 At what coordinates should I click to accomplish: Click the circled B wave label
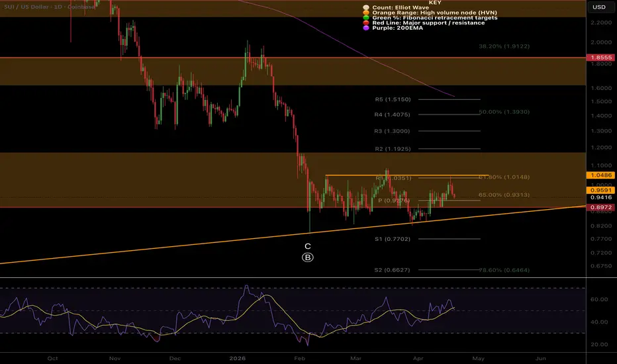pyautogui.click(x=308, y=257)
